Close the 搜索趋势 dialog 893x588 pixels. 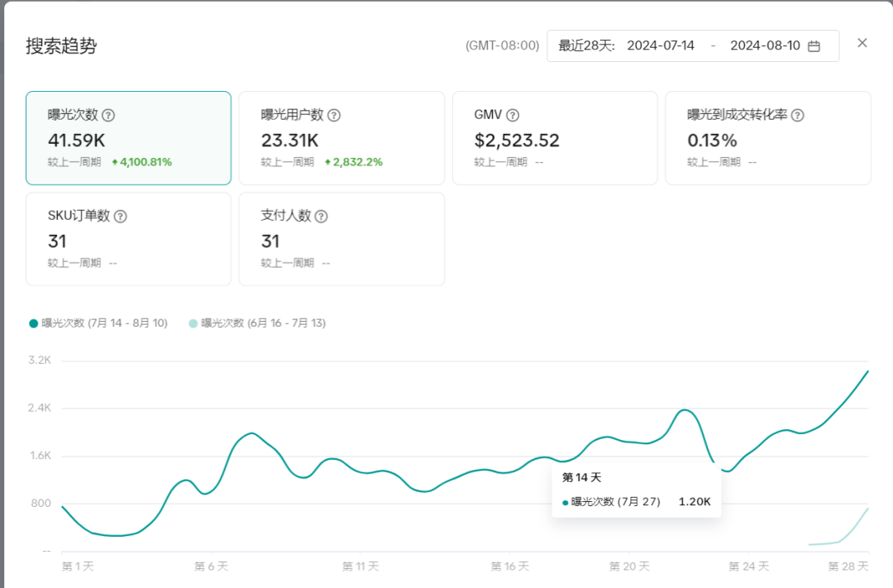[x=862, y=43]
